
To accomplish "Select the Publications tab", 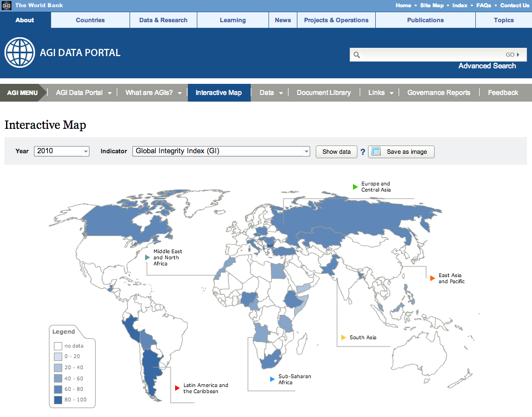I will (x=425, y=20).
